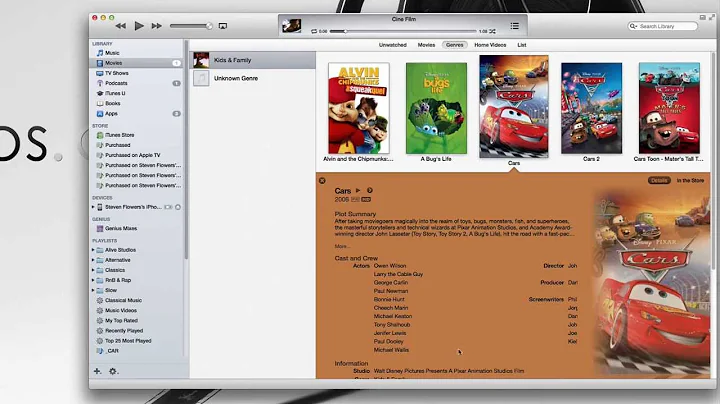Switch to the List tab
This screenshot has width=720, height=404.
[x=522, y=45]
